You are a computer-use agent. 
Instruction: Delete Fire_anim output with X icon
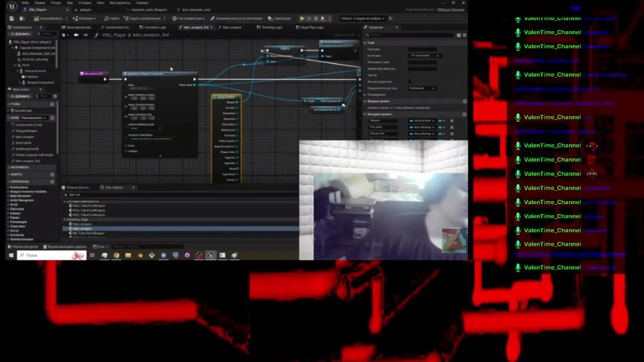[451, 127]
